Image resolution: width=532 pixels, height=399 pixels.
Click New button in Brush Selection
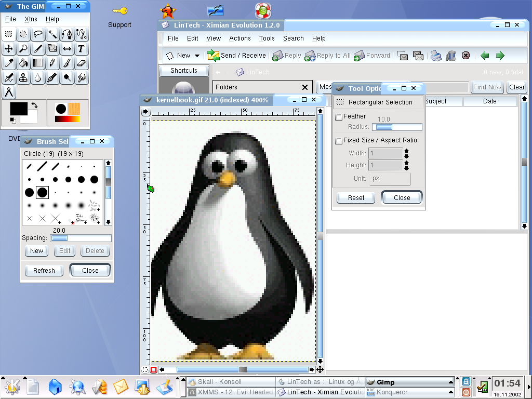[37, 251]
